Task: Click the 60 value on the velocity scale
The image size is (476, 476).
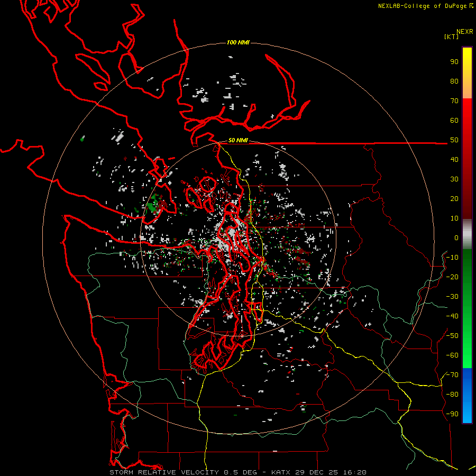Action: coord(454,121)
